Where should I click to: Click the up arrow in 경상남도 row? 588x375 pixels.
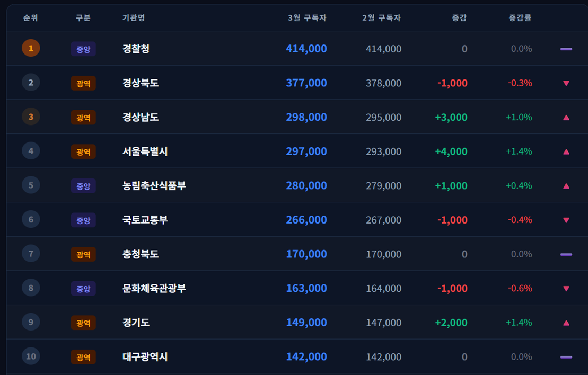pyautogui.click(x=566, y=118)
